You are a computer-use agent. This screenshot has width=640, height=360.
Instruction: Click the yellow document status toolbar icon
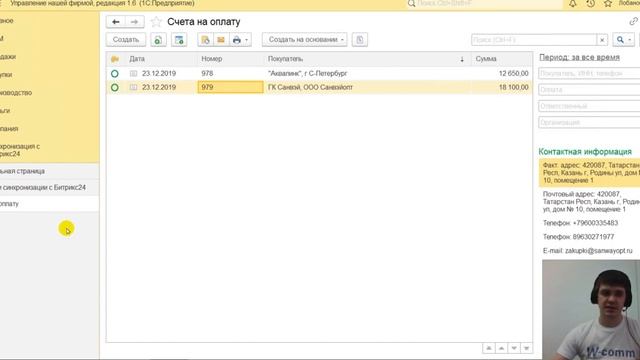(x=205, y=40)
